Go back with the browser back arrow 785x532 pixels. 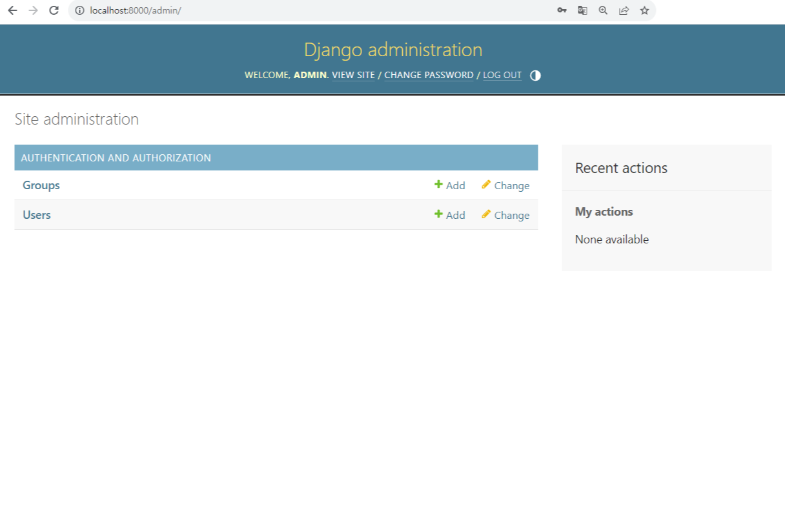[12, 10]
